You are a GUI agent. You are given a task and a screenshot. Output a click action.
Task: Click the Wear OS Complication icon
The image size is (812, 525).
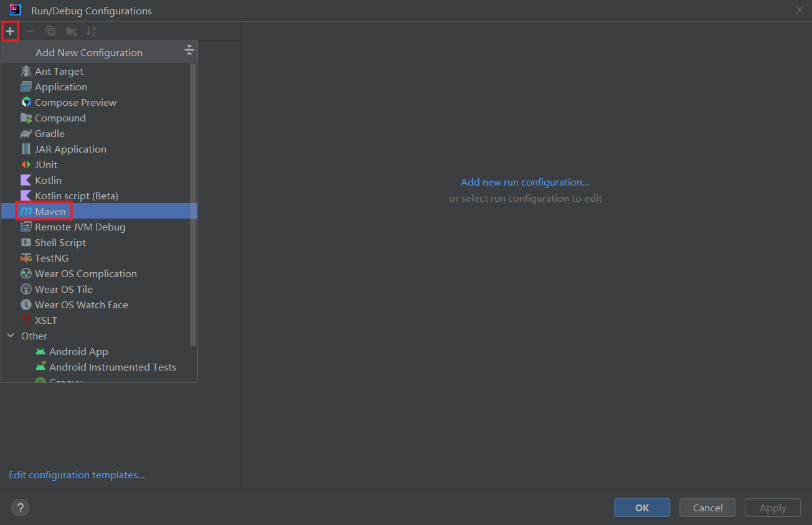coord(26,273)
